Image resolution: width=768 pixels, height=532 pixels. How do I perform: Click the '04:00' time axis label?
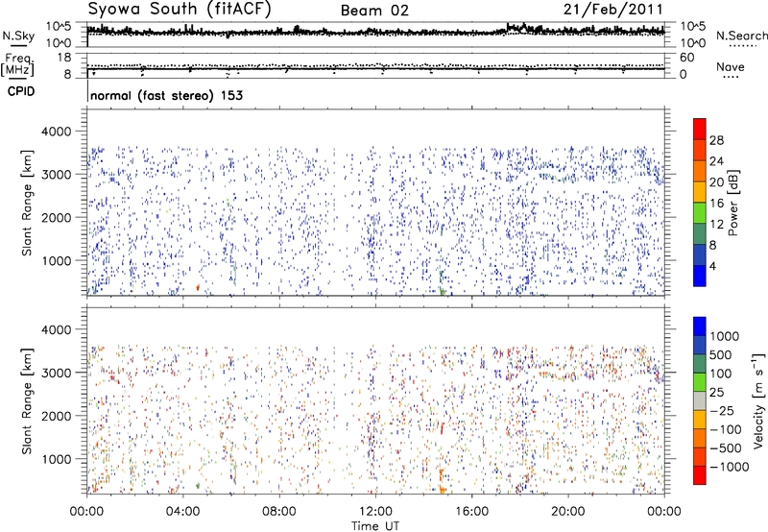click(x=182, y=512)
